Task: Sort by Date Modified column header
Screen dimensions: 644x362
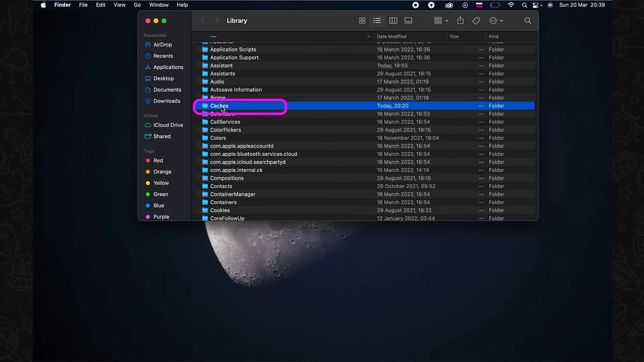Action: tap(393, 36)
